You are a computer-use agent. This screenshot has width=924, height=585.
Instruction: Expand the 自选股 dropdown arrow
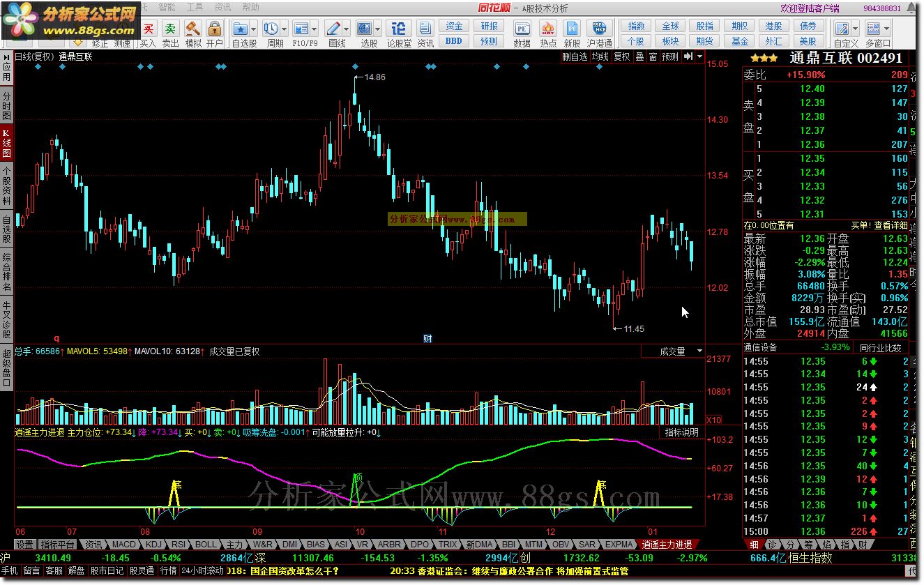pos(255,29)
